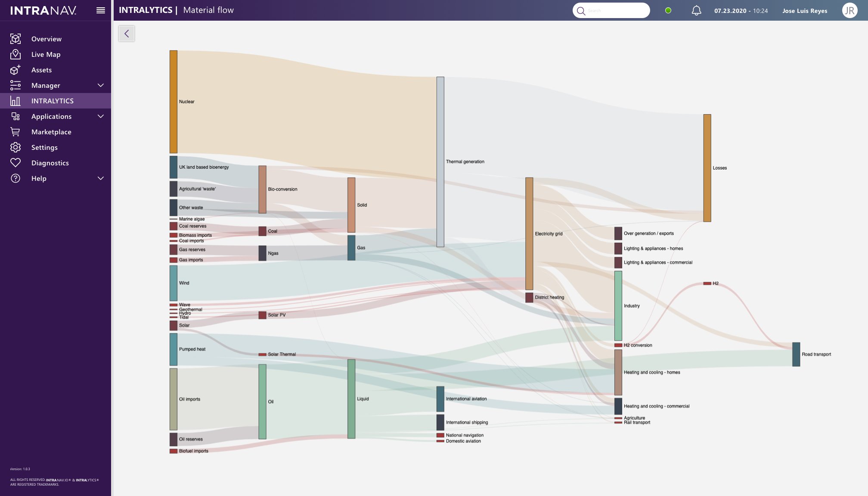The width and height of the screenshot is (868, 496).
Task: Open the notifications bell icon
Action: coord(696,10)
